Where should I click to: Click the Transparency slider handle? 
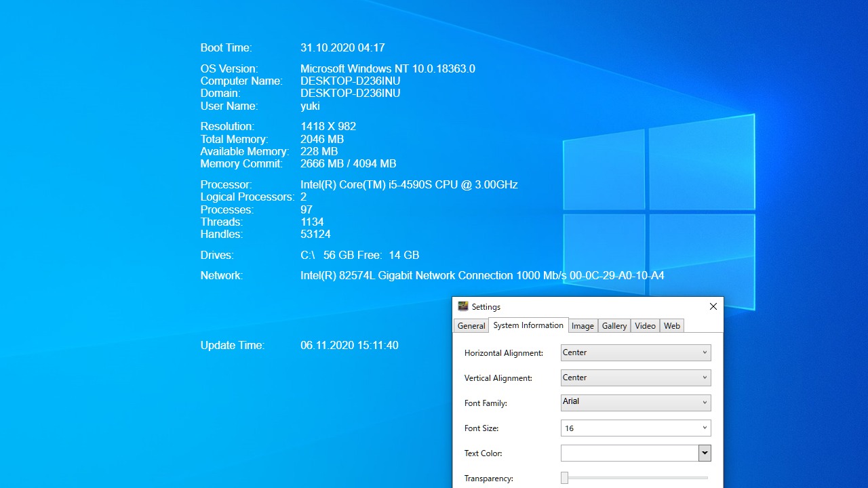click(564, 478)
